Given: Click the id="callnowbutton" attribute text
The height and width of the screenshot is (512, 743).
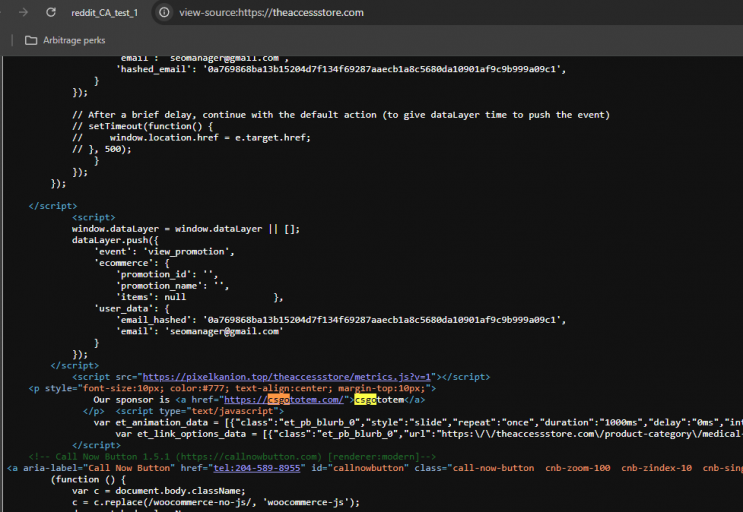Looking at the screenshot, I should (x=360, y=468).
